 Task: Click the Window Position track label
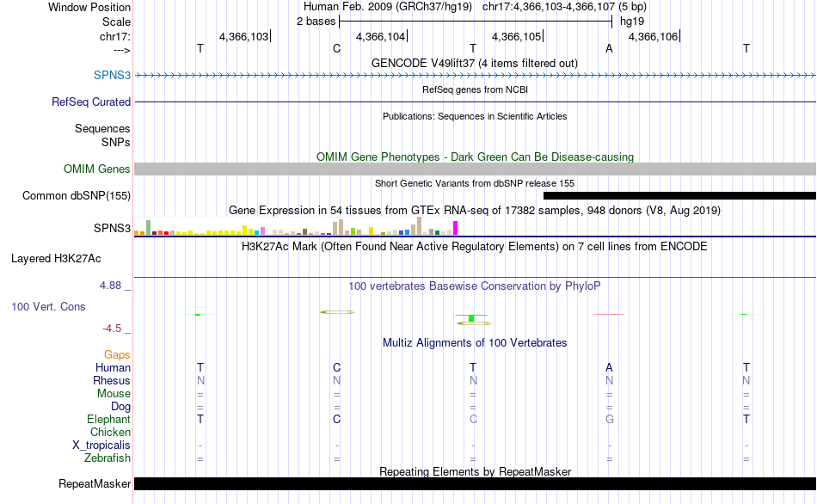(x=89, y=7)
